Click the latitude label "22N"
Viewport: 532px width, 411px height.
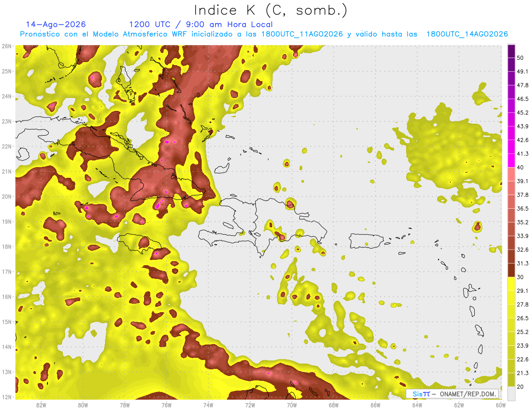tap(6, 146)
